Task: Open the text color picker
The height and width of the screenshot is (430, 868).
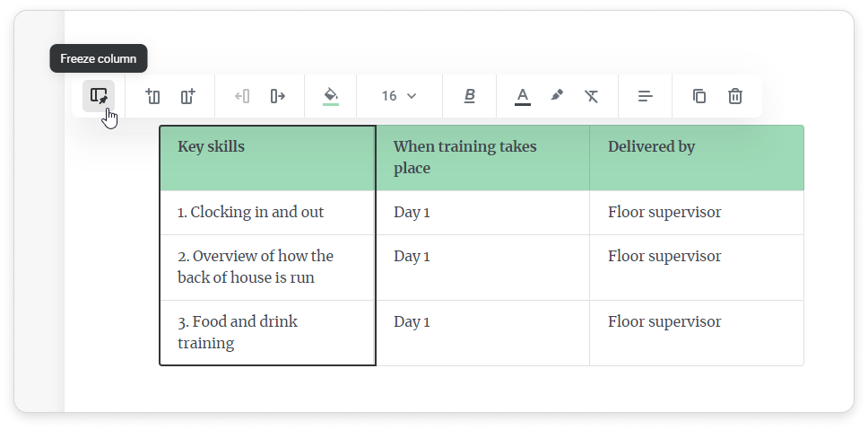Action: point(523,96)
